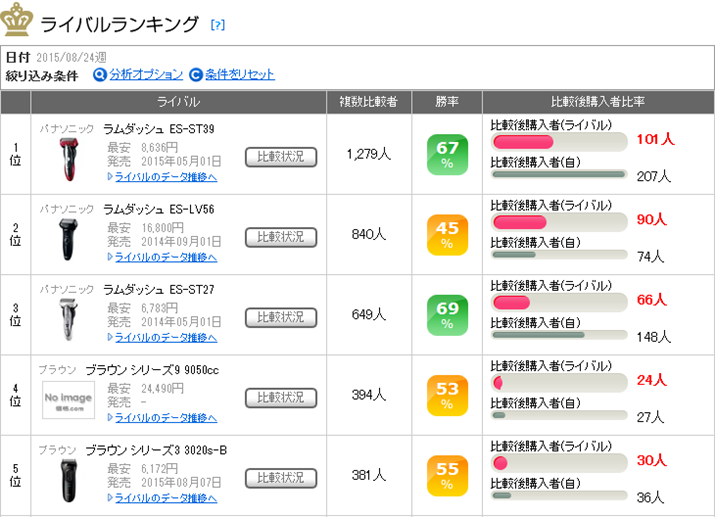Expand ライバルのデータ推移へ for ブラウン シリーズ3
715x517 pixels.
165,497
